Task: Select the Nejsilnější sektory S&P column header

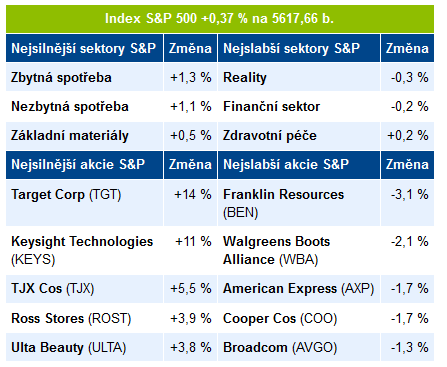Action: point(84,48)
